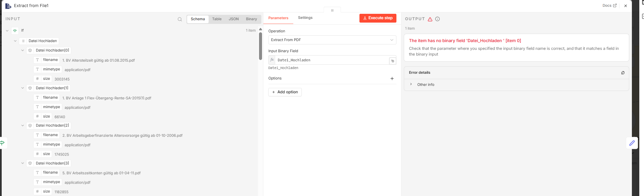Click the red output warning triangle icon

point(430,19)
